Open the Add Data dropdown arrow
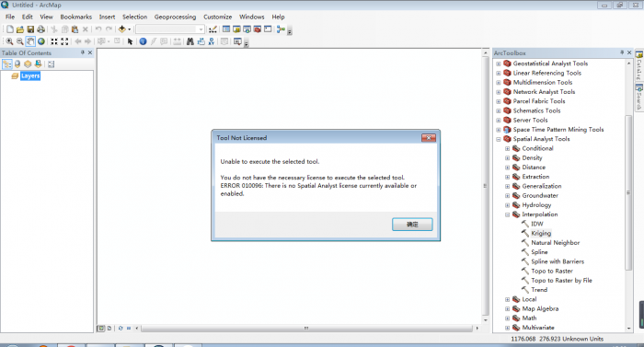 point(129,29)
